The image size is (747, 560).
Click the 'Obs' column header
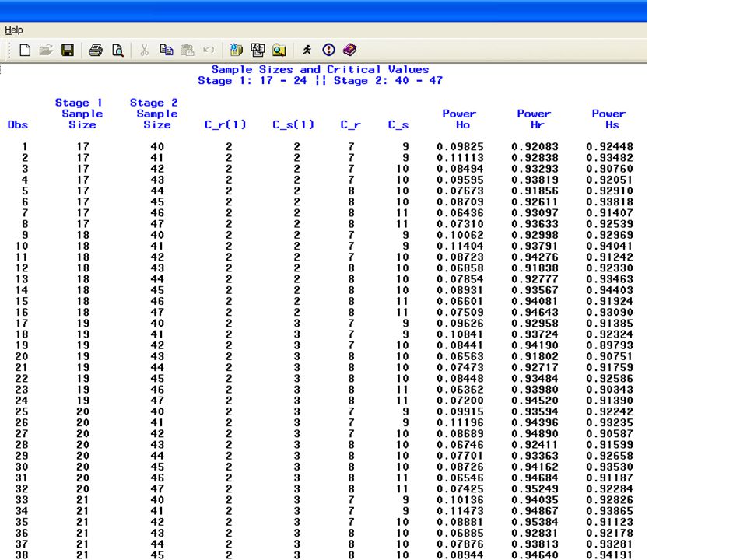pyautogui.click(x=18, y=124)
